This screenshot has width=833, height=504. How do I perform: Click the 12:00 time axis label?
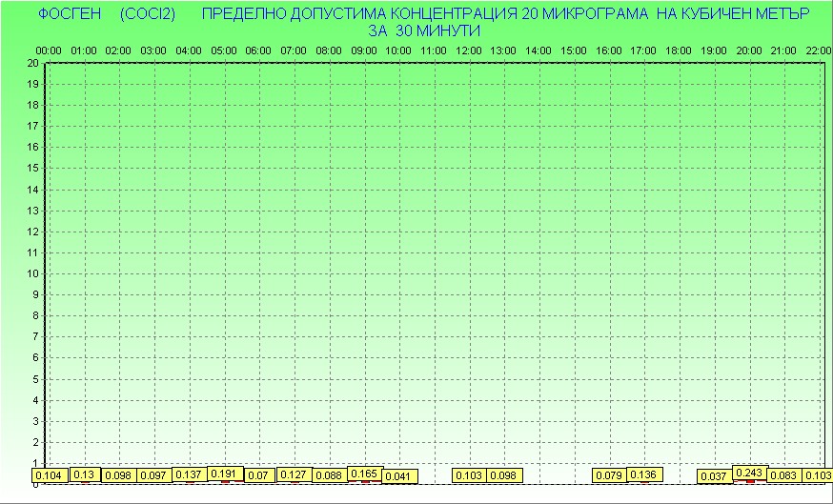(x=468, y=50)
